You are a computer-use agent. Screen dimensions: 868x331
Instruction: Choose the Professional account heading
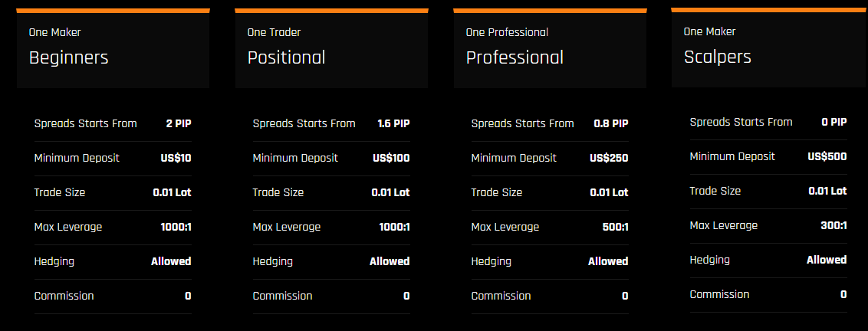pyautogui.click(x=515, y=57)
